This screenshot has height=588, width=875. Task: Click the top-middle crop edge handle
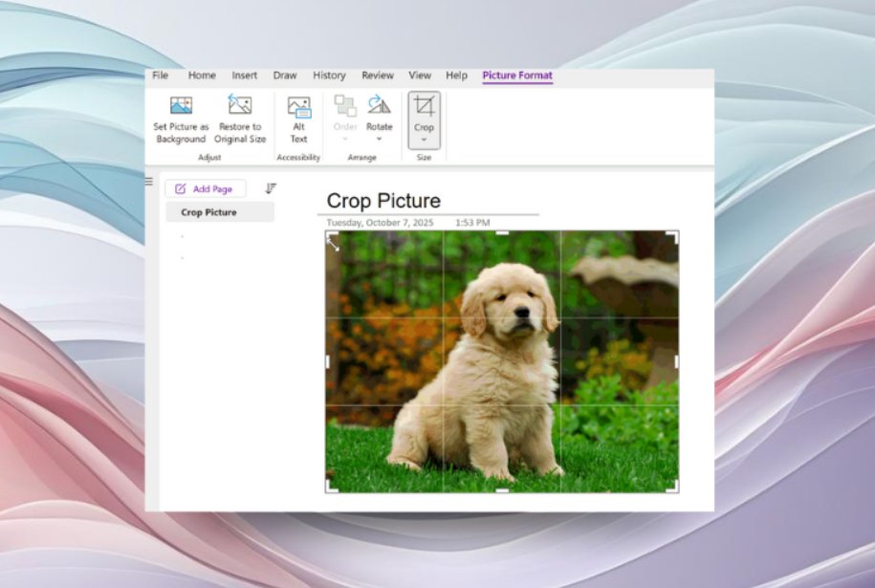click(x=502, y=232)
